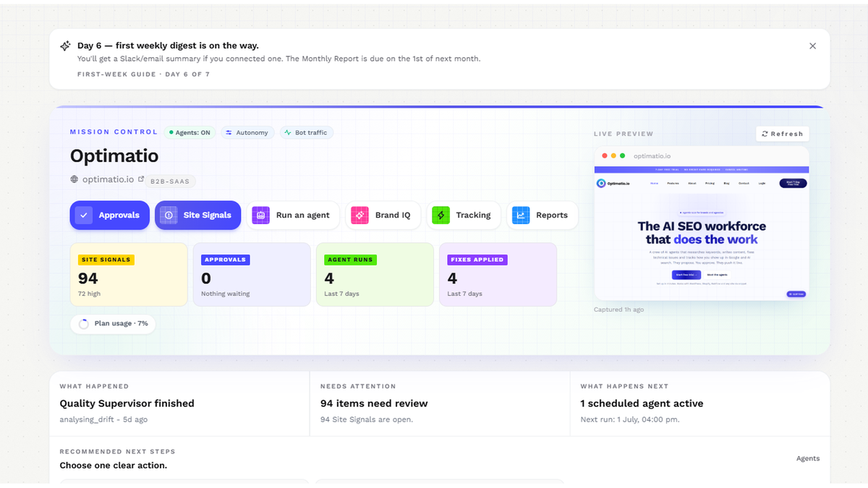This screenshot has height=488, width=868.
Task: Open external link icon next to optimatio.io
Action: tap(141, 179)
